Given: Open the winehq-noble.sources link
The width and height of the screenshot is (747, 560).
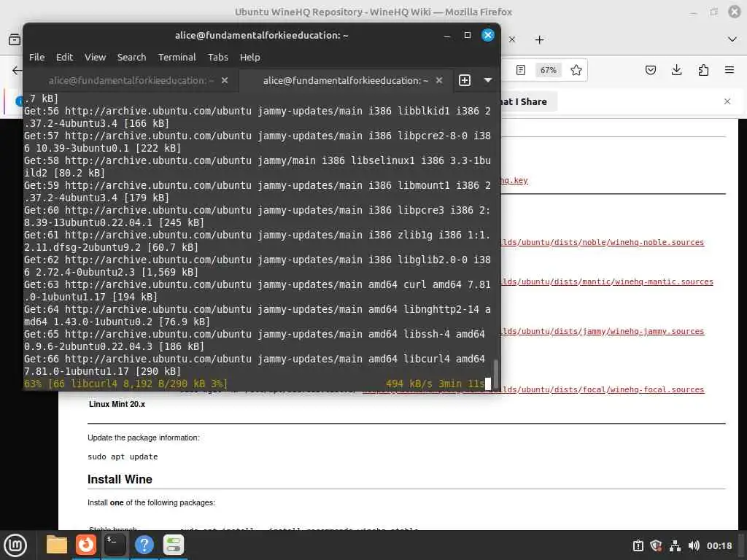Looking at the screenshot, I should (602, 242).
